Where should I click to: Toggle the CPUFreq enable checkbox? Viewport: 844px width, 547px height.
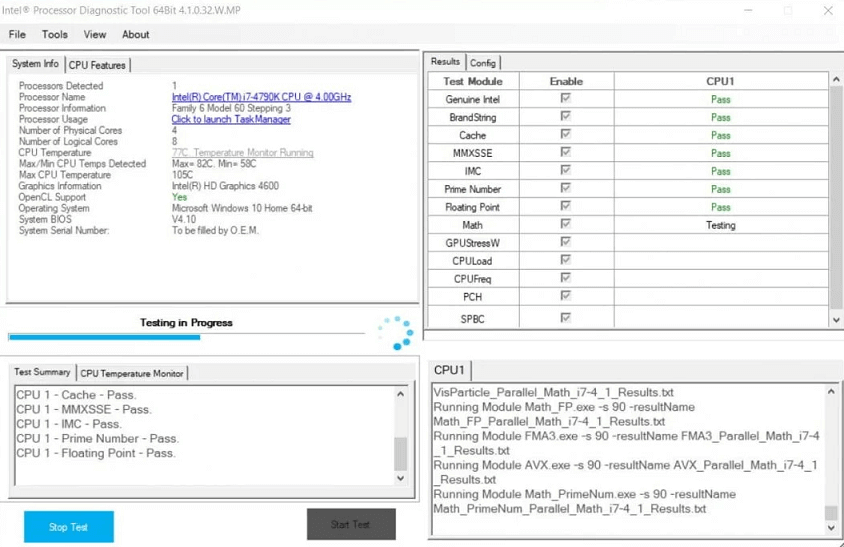[x=566, y=279]
